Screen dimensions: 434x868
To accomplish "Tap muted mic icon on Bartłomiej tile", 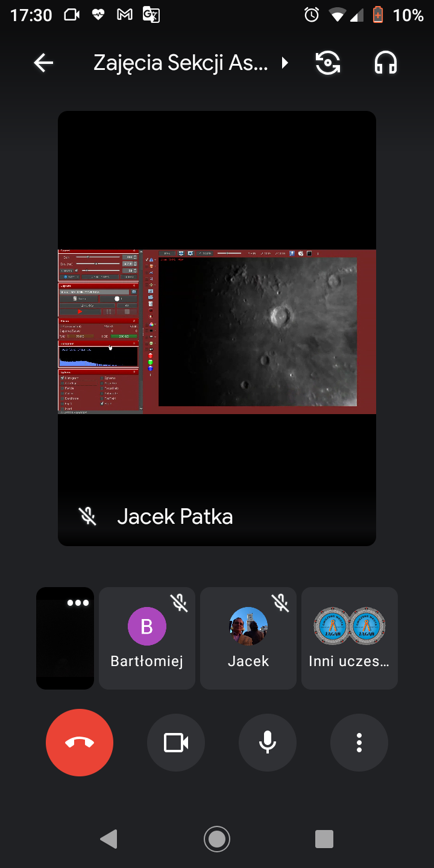I will pos(179,602).
